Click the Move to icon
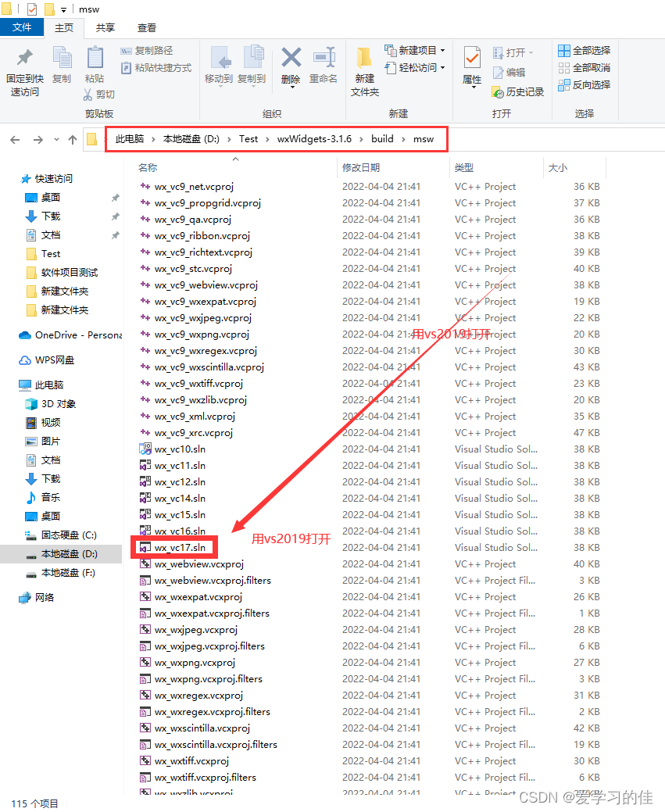The width and height of the screenshot is (665, 812). [x=220, y=57]
